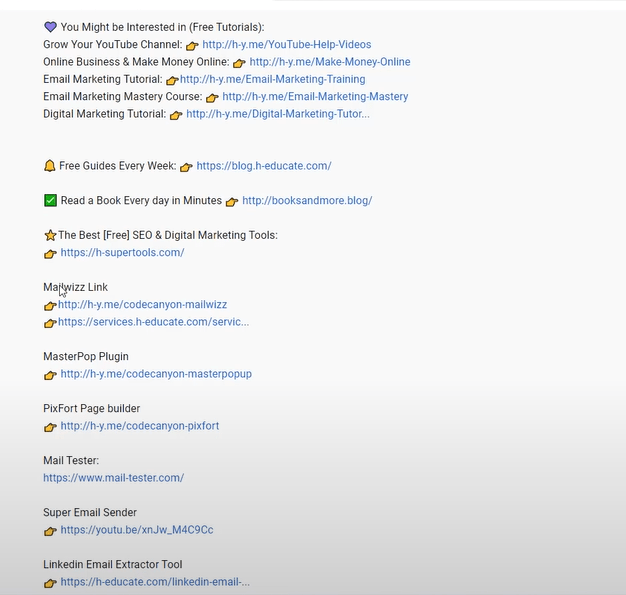Open the Make-Money-Online link

pyautogui.click(x=330, y=62)
